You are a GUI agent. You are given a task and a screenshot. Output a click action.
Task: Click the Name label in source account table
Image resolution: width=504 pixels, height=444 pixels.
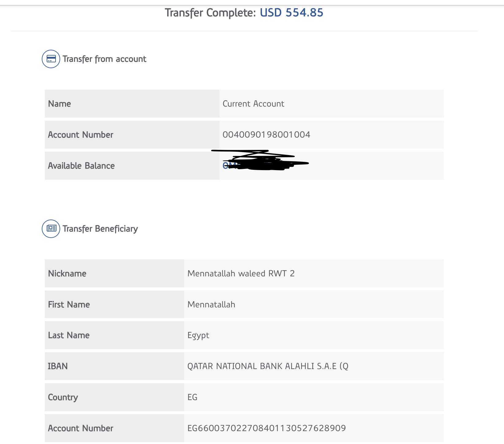[60, 104]
